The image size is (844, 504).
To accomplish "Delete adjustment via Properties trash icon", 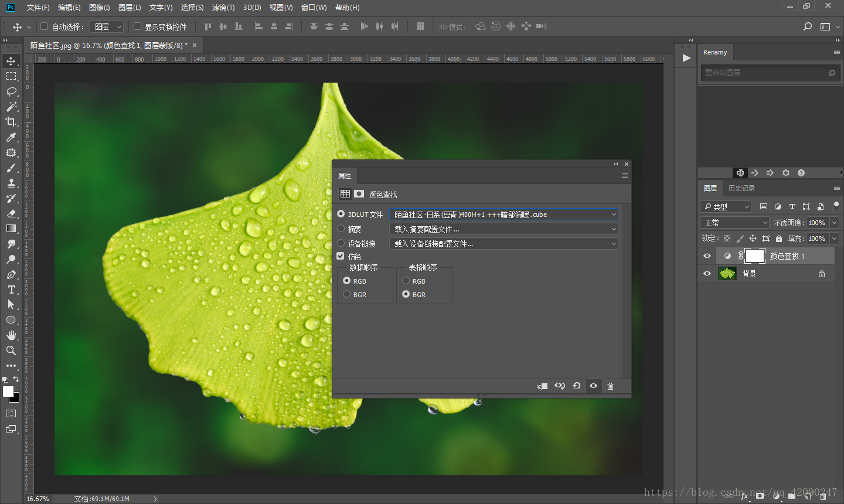I will tap(610, 386).
